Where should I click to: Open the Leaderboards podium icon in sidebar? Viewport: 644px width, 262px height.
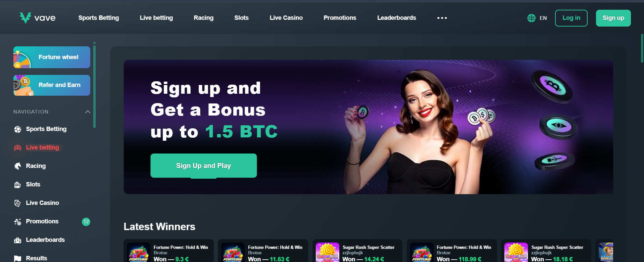tap(18, 240)
